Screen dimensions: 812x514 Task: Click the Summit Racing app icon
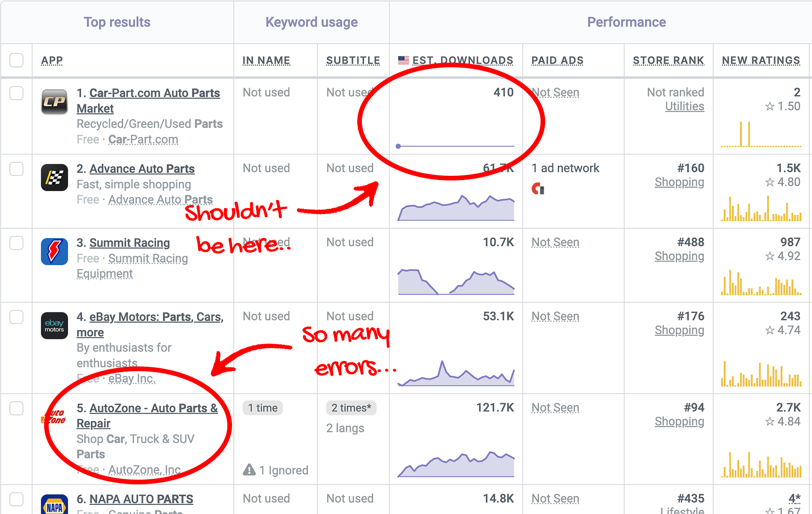tap(54, 251)
